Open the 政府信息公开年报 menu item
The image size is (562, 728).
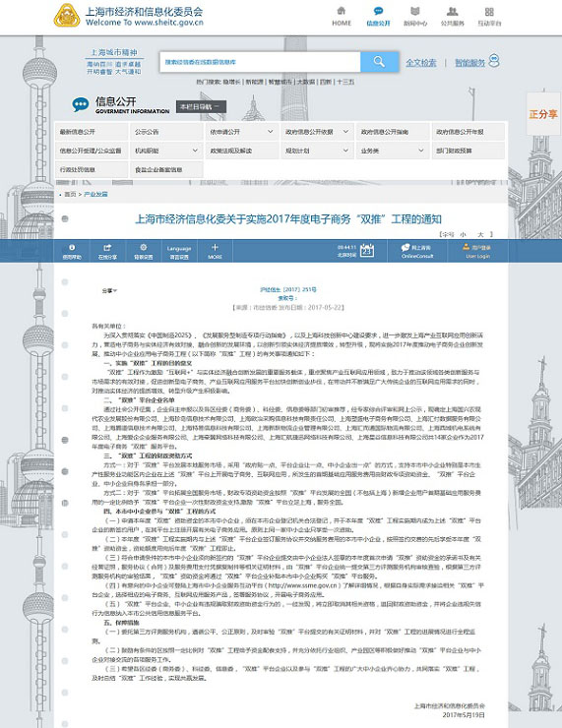point(468,132)
